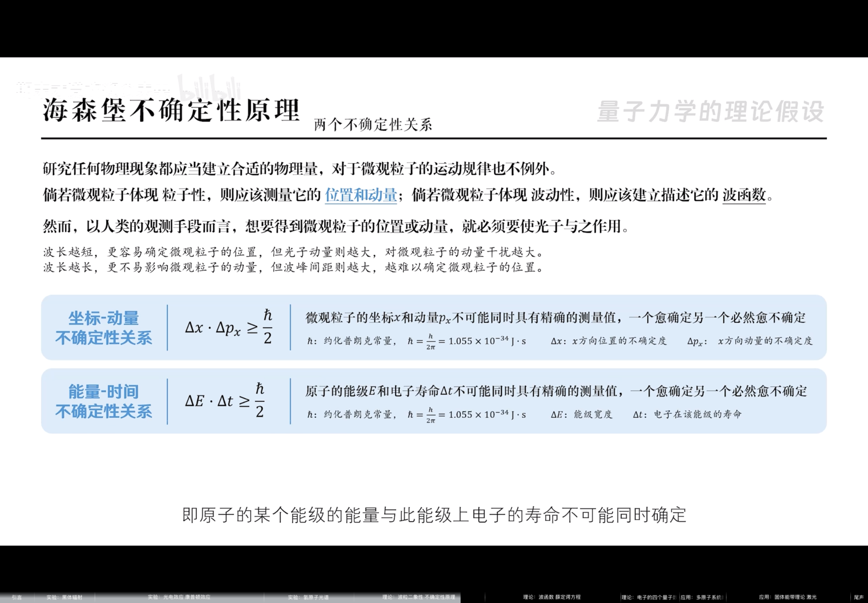The width and height of the screenshot is (868, 603).
Task: Click the sentence starting 原子的能级E和电子寿命
Action: [556, 391]
